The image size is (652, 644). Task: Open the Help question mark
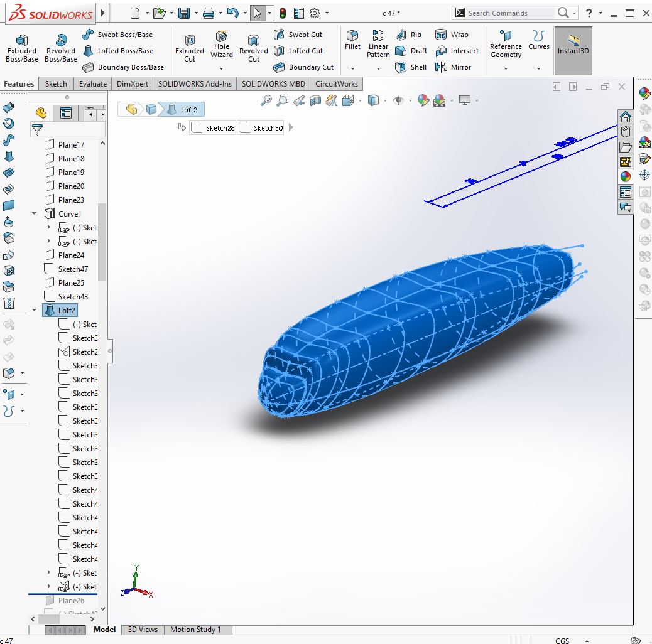click(x=589, y=13)
